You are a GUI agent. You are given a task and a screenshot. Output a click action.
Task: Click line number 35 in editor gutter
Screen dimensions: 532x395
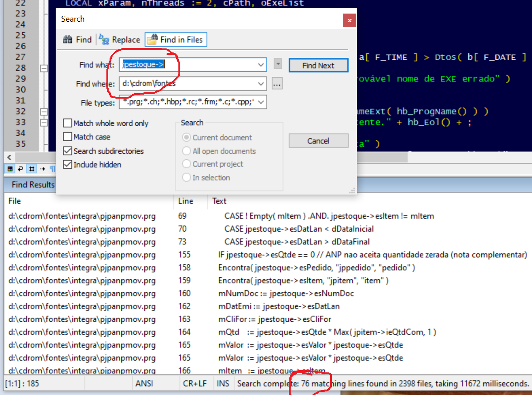tap(20, 144)
